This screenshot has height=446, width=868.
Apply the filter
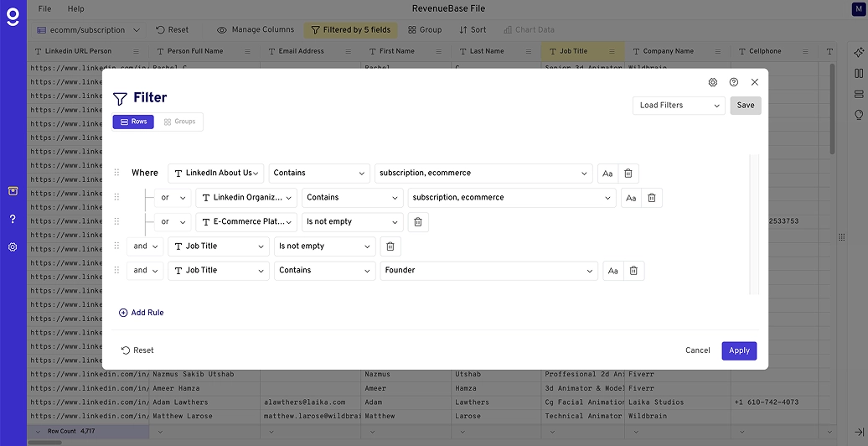tap(739, 350)
